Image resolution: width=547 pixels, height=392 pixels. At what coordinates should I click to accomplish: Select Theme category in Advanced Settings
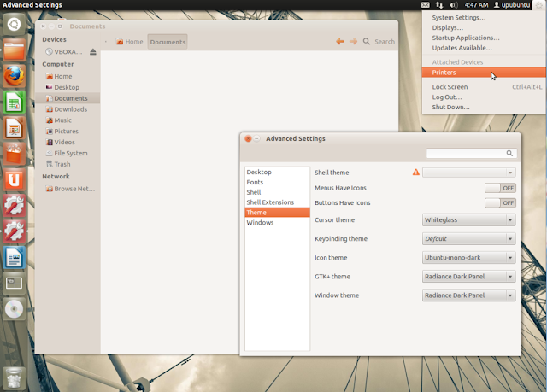point(277,213)
